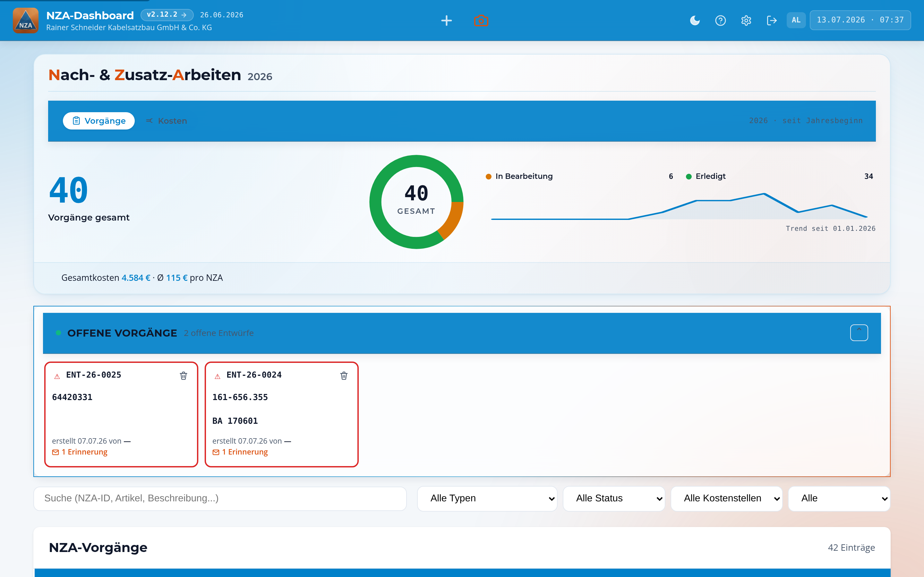
Task: Click the NZA logo in top-left
Action: pyautogui.click(x=26, y=21)
